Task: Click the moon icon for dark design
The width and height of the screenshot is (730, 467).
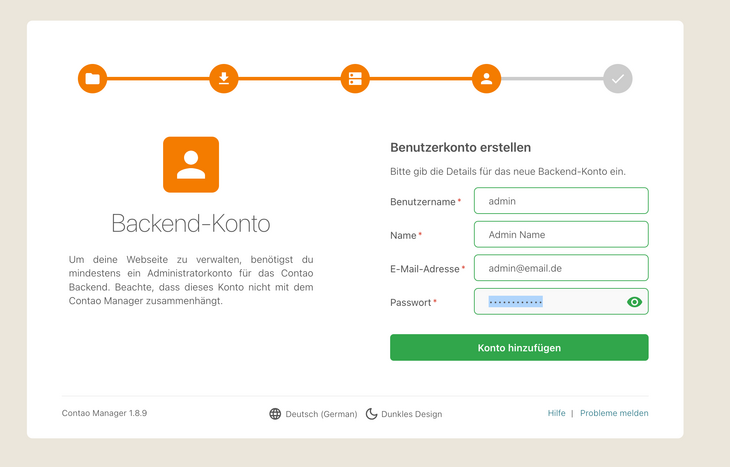Action: [371, 413]
